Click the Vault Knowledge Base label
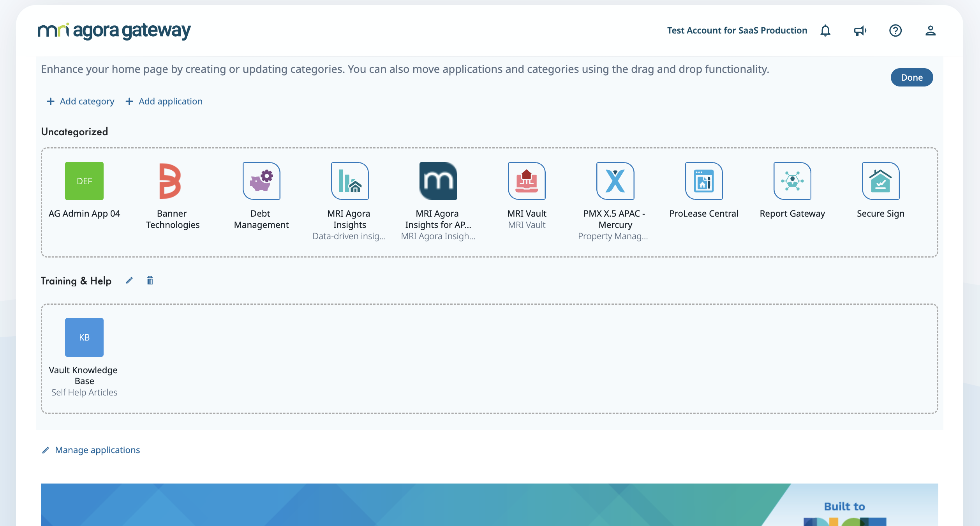This screenshot has width=980, height=526. [83, 376]
